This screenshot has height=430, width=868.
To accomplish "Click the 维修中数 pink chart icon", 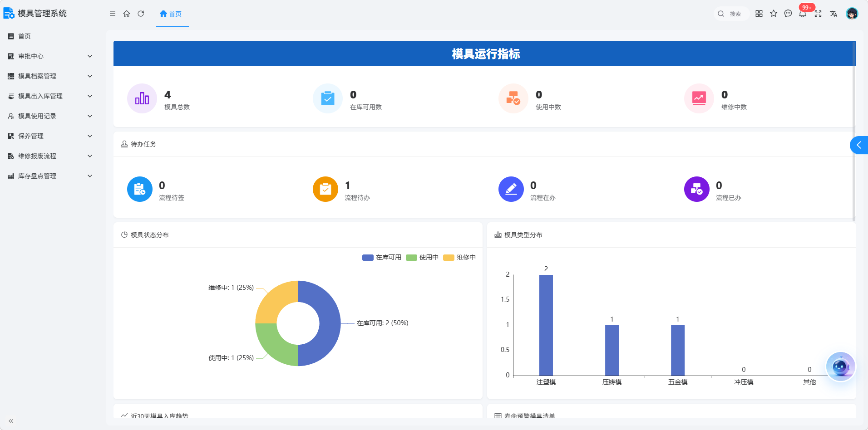I will [x=699, y=98].
